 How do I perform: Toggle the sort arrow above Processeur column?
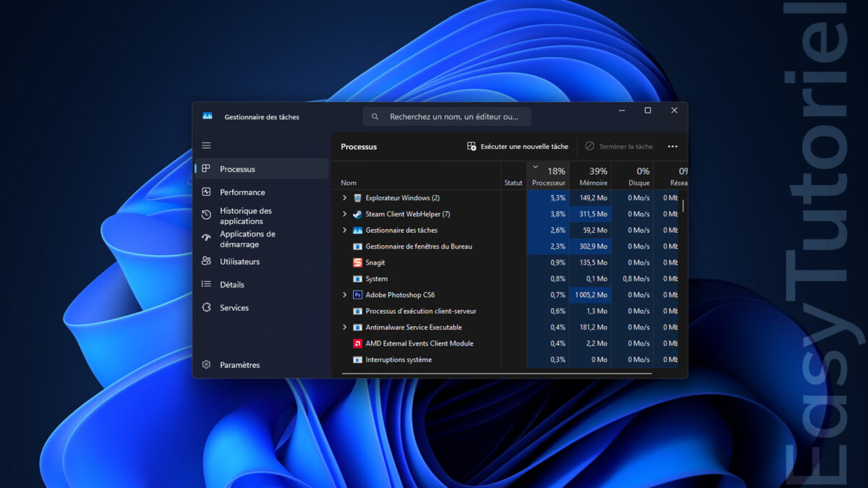coord(535,167)
